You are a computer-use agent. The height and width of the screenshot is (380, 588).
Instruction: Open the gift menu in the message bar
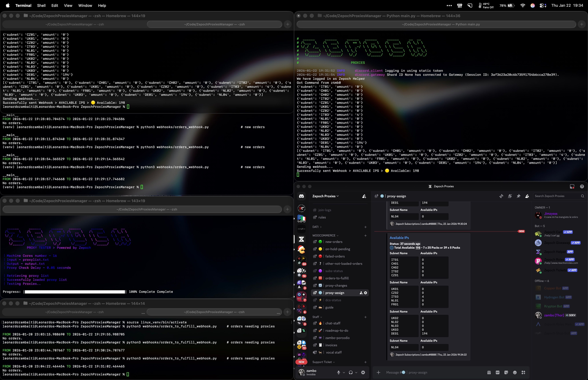pyautogui.click(x=489, y=373)
